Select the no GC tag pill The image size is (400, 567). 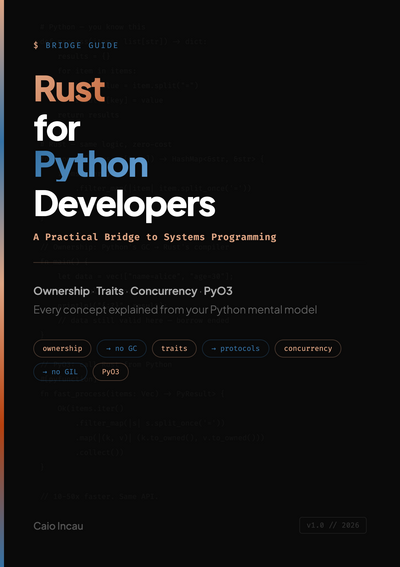click(122, 348)
